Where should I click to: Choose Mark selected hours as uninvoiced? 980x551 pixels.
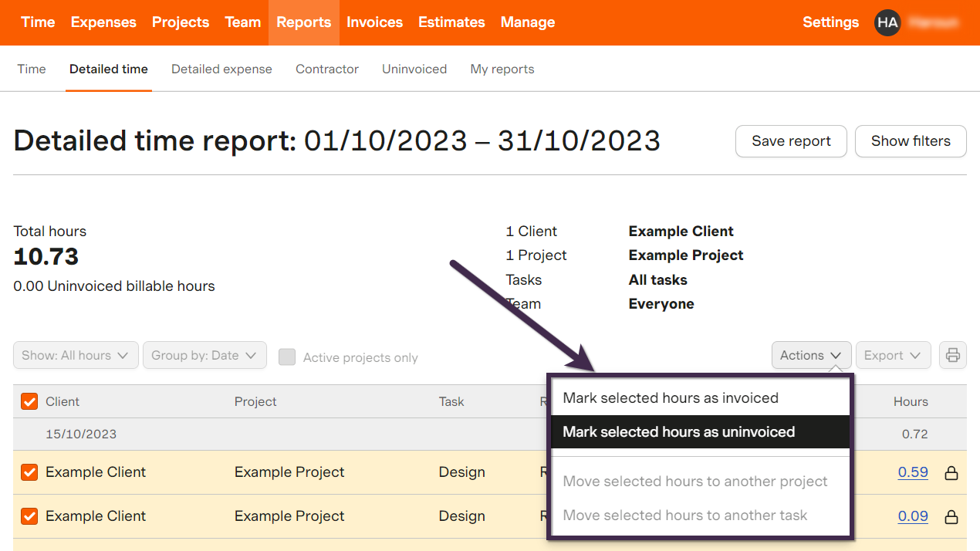[678, 432]
